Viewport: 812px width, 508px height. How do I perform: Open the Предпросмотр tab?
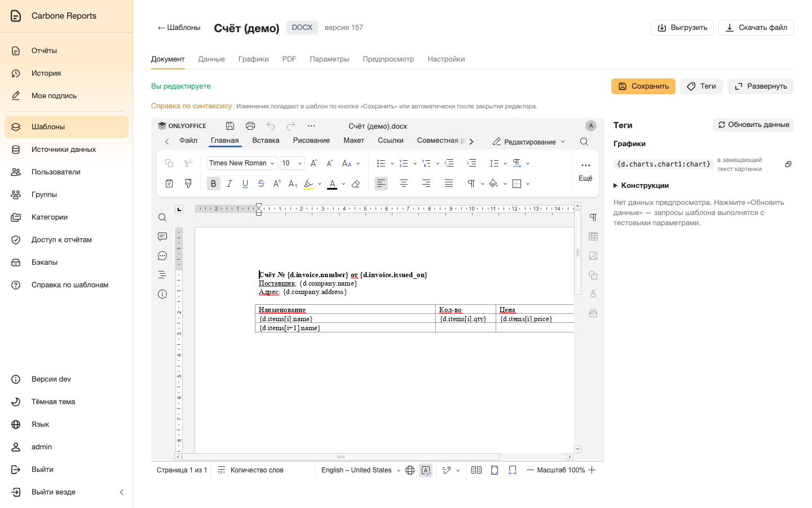(389, 59)
